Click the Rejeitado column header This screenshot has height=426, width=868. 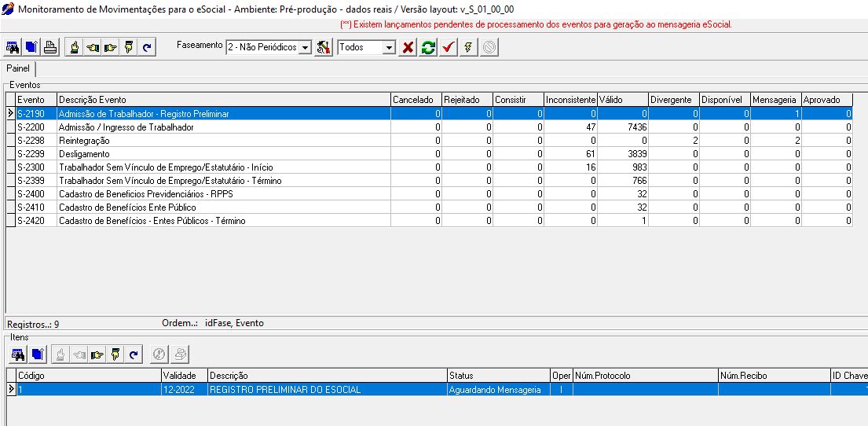467,100
